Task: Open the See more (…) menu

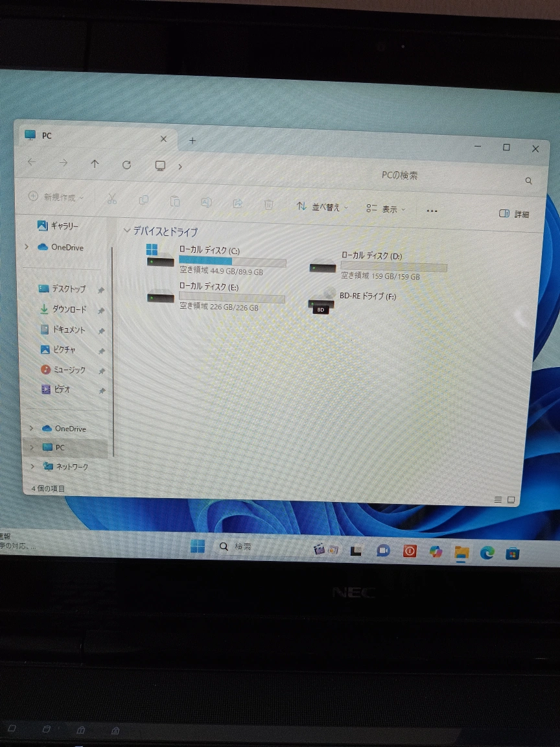Action: (432, 211)
